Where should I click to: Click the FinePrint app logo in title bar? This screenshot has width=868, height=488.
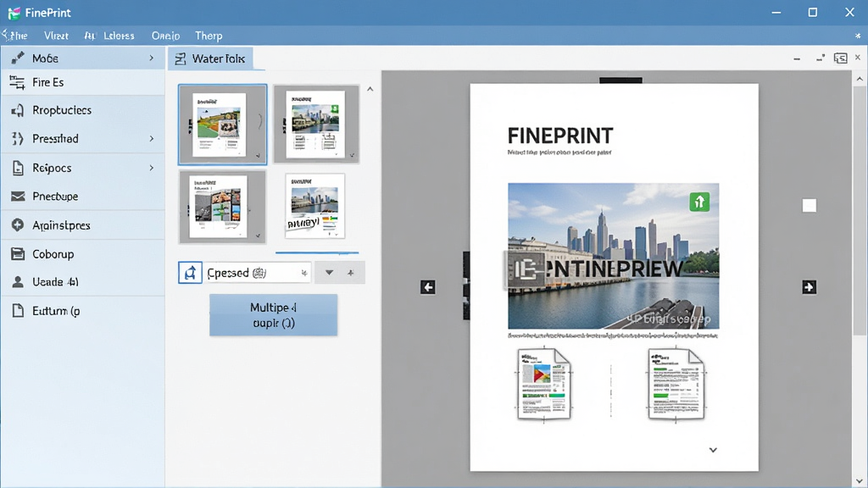[x=14, y=13]
